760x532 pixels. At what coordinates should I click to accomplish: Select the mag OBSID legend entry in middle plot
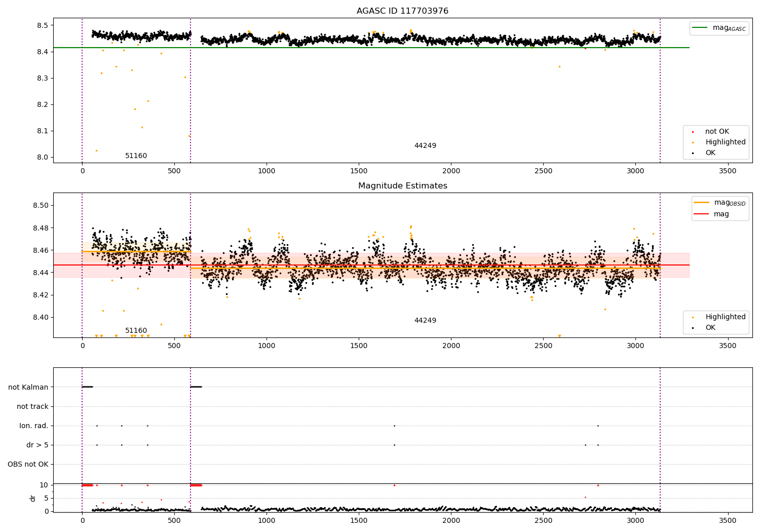point(720,203)
